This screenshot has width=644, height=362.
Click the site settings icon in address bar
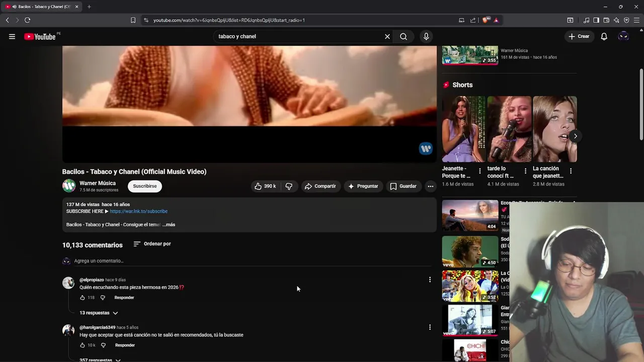point(146,20)
